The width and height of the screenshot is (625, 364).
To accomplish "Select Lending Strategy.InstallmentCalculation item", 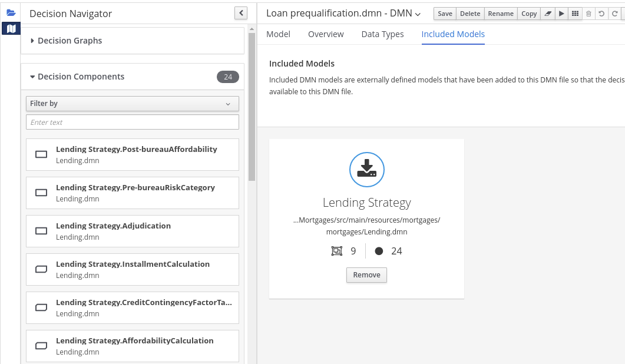I will coord(133,270).
